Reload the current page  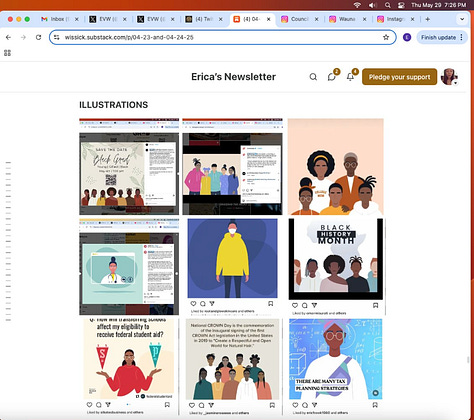[x=38, y=37]
